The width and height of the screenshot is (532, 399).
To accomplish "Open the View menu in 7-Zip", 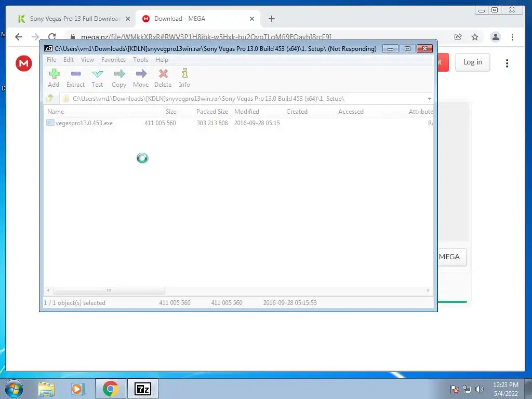I will [x=87, y=60].
